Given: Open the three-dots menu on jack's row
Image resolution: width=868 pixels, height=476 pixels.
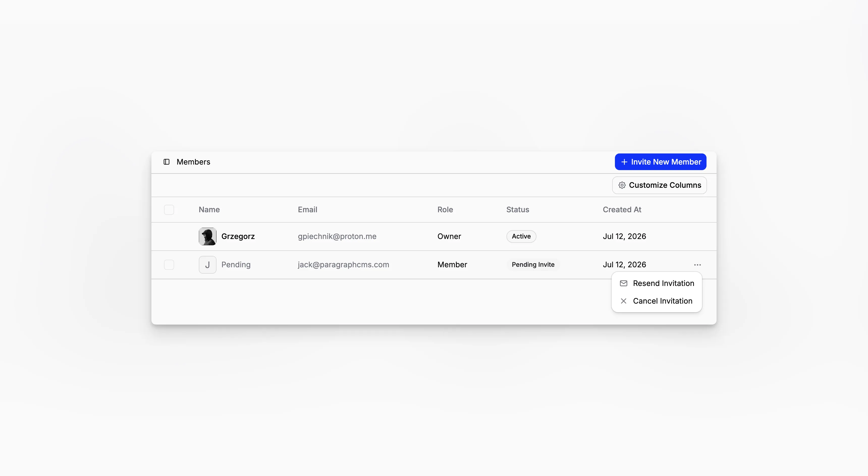Looking at the screenshot, I should (x=697, y=265).
